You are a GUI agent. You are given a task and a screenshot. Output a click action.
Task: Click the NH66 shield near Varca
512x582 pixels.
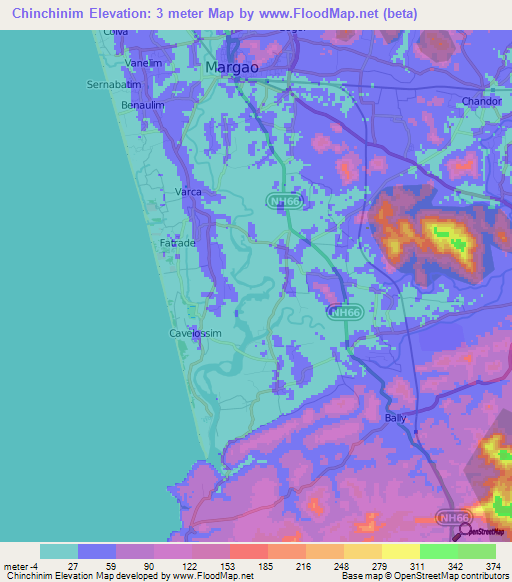coord(285,201)
